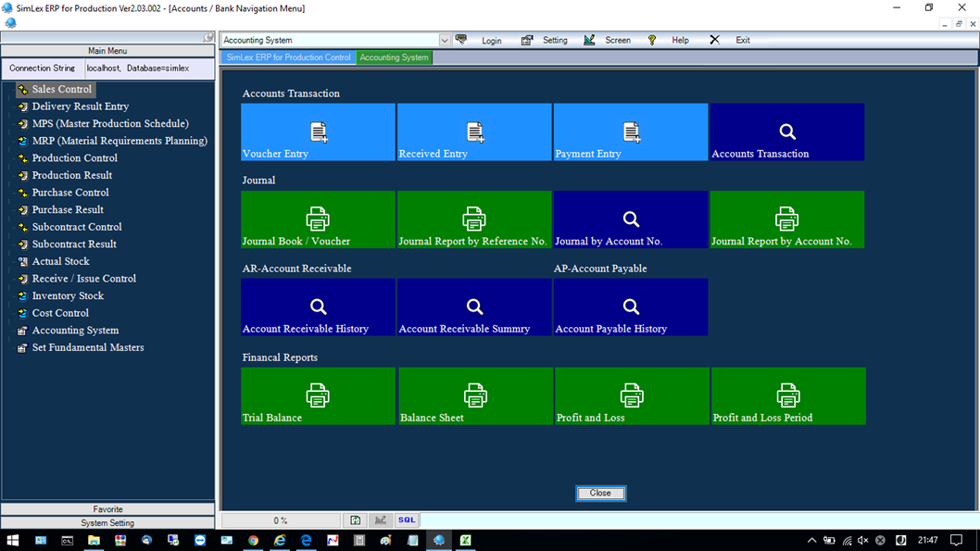Open Journal Report by Reference No. tile
This screenshot has width=980, height=551.
click(474, 219)
